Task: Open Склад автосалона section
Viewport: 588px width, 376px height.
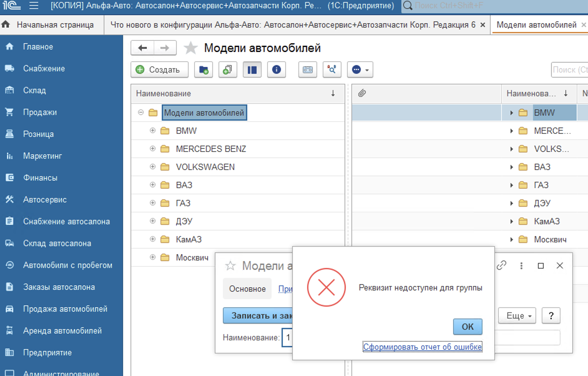Action: [57, 243]
